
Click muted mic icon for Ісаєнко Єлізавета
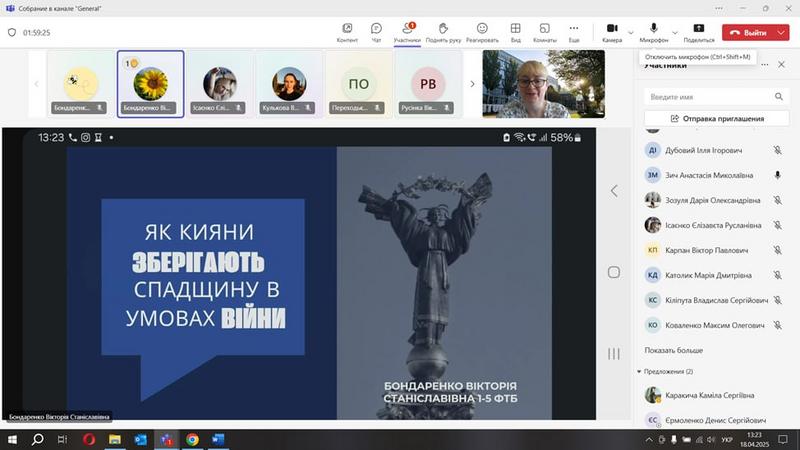click(778, 225)
